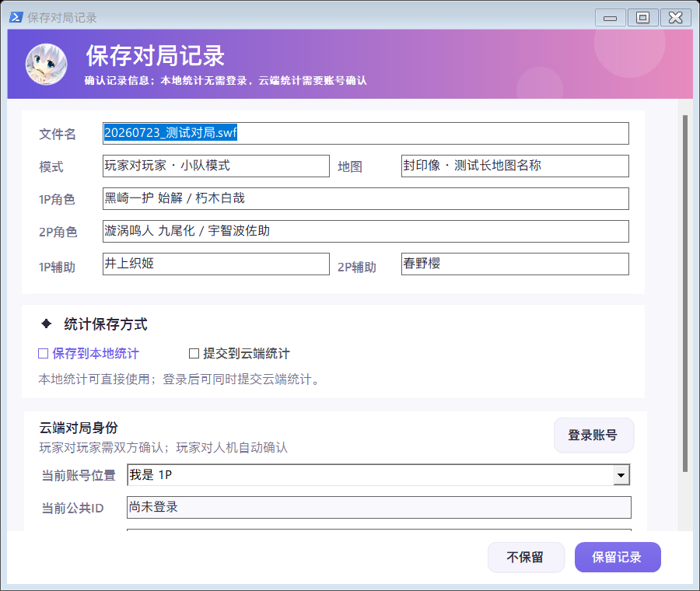Click the 当前公共ID field showing 尚未登录
The image size is (700, 591).
click(379, 507)
